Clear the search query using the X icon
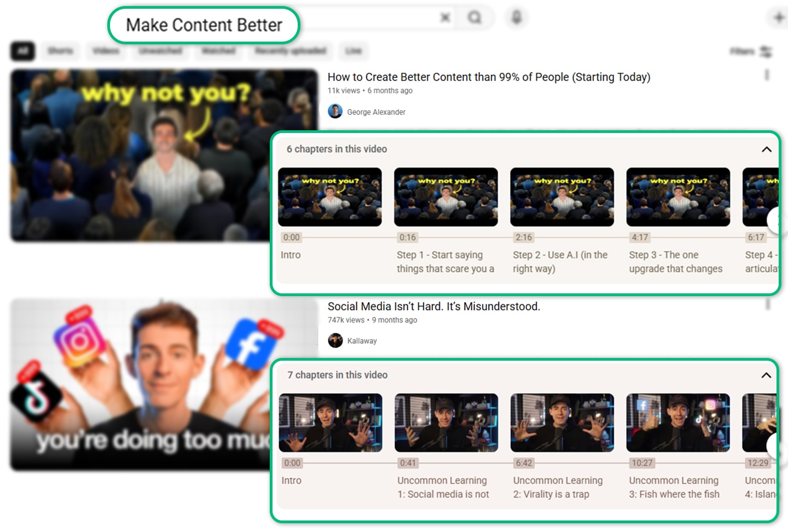This screenshot has width=788, height=532. [x=445, y=18]
